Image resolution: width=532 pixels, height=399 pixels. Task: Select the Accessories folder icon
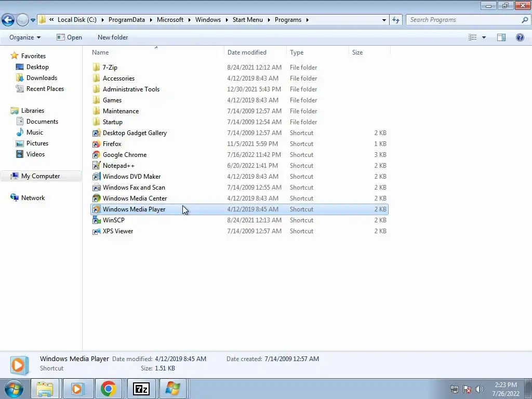(96, 78)
